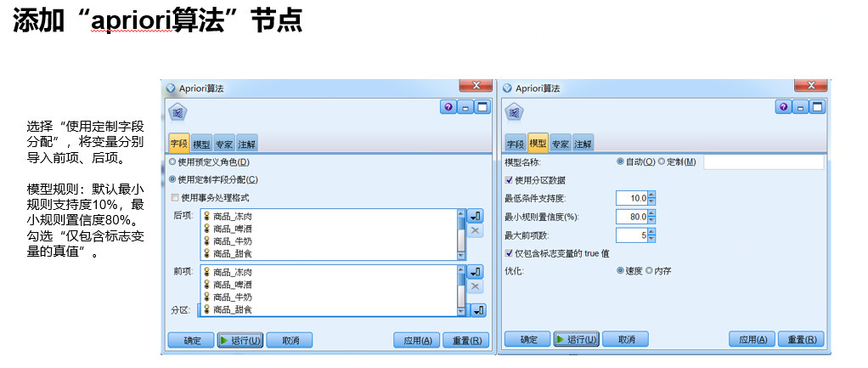Close the model dialog with red X
This screenshot has height=368, width=868.
click(811, 85)
